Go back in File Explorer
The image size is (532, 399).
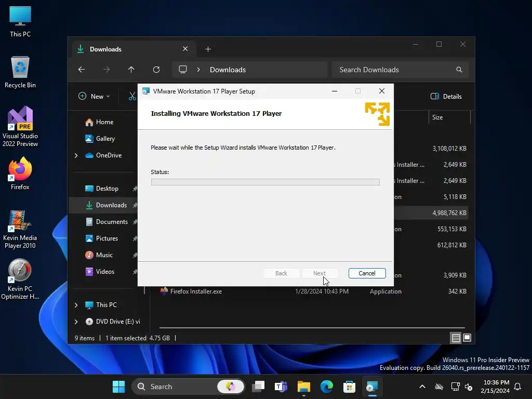tap(82, 70)
